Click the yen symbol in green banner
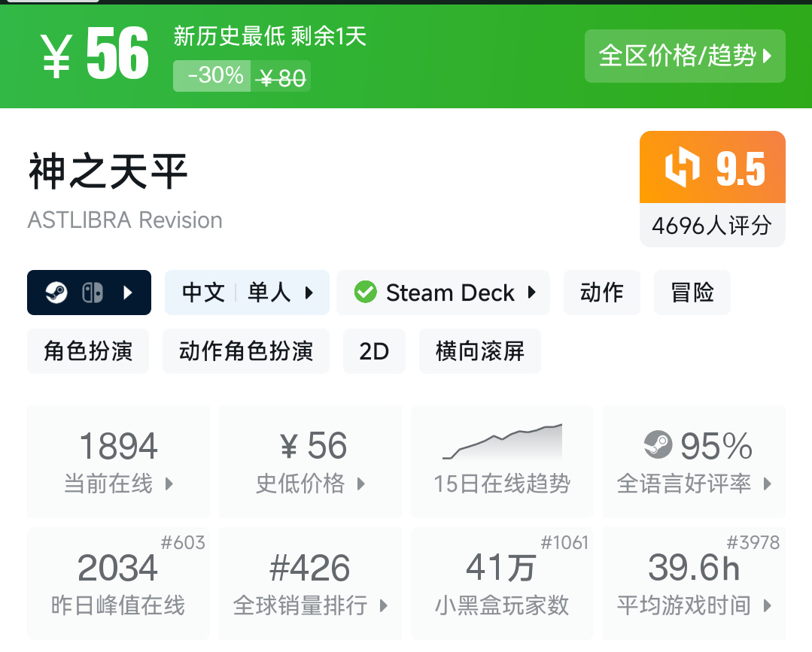This screenshot has width=812, height=652. tap(57, 57)
